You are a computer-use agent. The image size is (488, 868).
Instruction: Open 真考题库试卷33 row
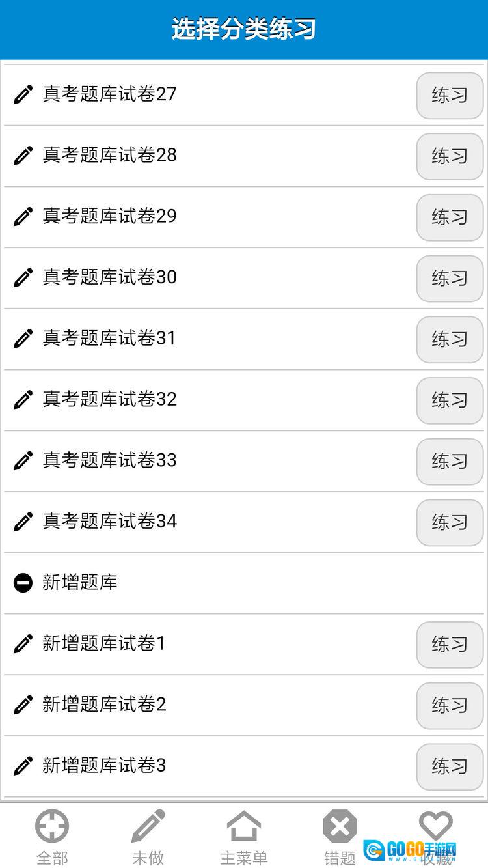coord(110,460)
